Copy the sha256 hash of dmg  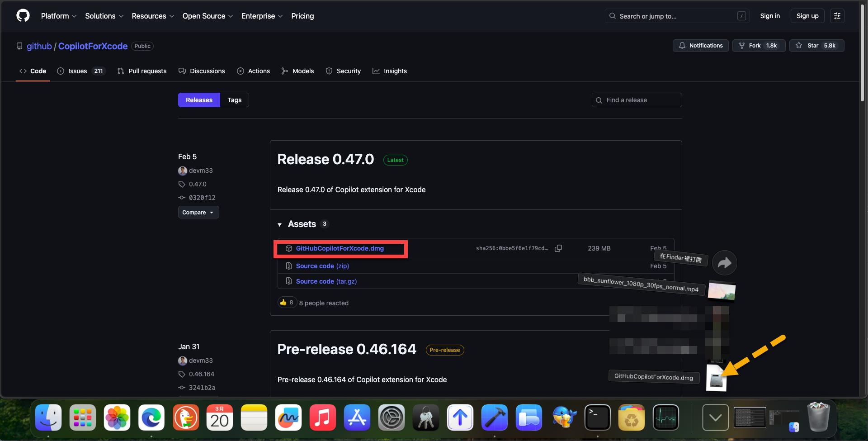558,248
